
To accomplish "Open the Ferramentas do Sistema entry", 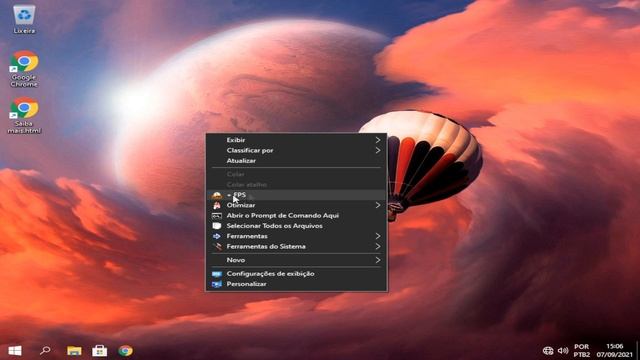I will click(x=296, y=247).
